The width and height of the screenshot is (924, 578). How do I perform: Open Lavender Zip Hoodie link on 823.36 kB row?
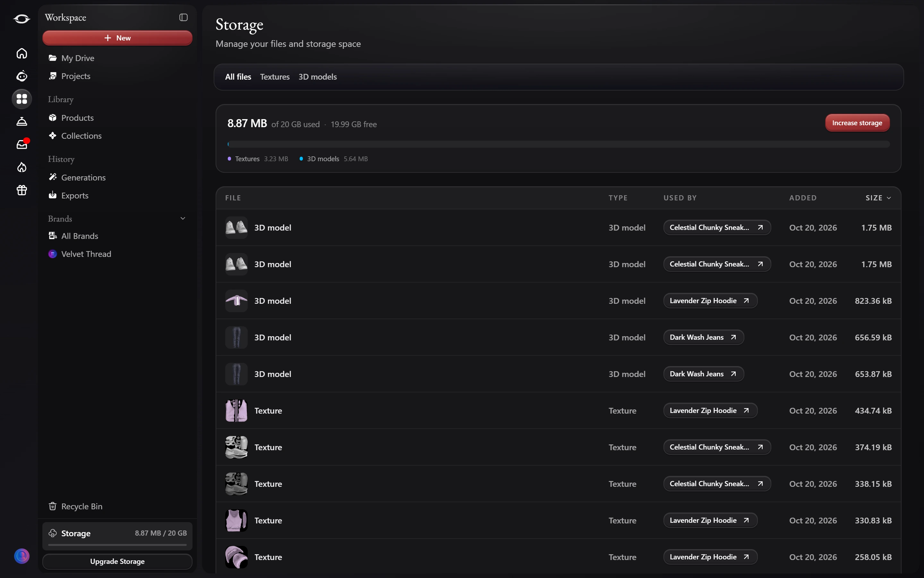tap(710, 301)
